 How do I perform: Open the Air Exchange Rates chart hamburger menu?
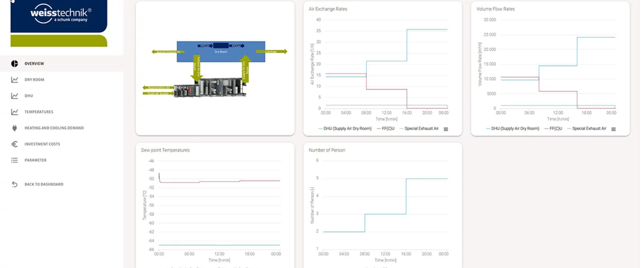click(446, 129)
